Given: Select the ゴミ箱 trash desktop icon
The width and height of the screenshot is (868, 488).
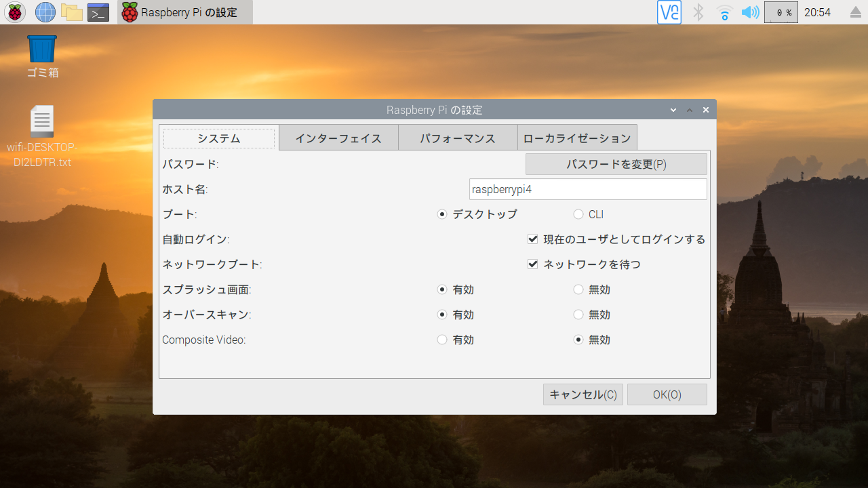Looking at the screenshot, I should tap(42, 57).
